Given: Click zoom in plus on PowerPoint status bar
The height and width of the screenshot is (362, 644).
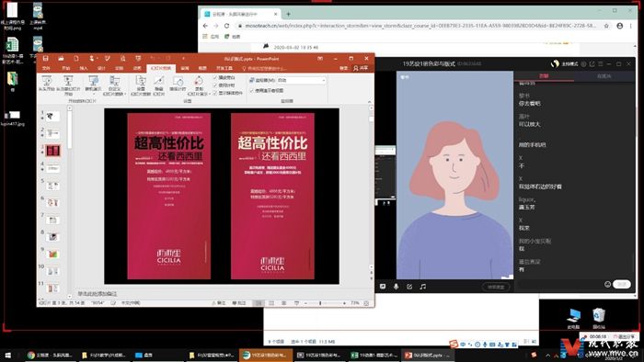Looking at the screenshot, I should coord(344,303).
